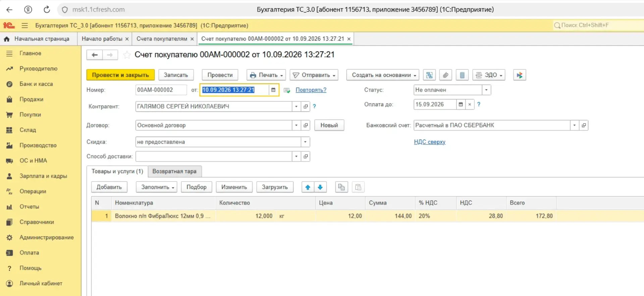Open the Продажи section in the sidebar

coord(31,99)
